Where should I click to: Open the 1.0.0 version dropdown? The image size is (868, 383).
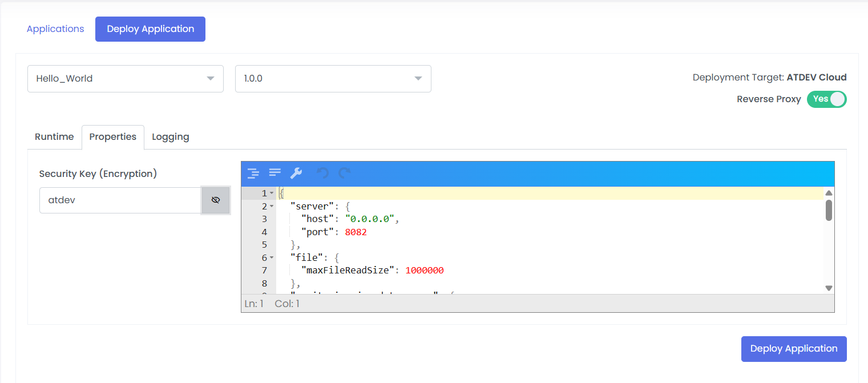click(333, 79)
